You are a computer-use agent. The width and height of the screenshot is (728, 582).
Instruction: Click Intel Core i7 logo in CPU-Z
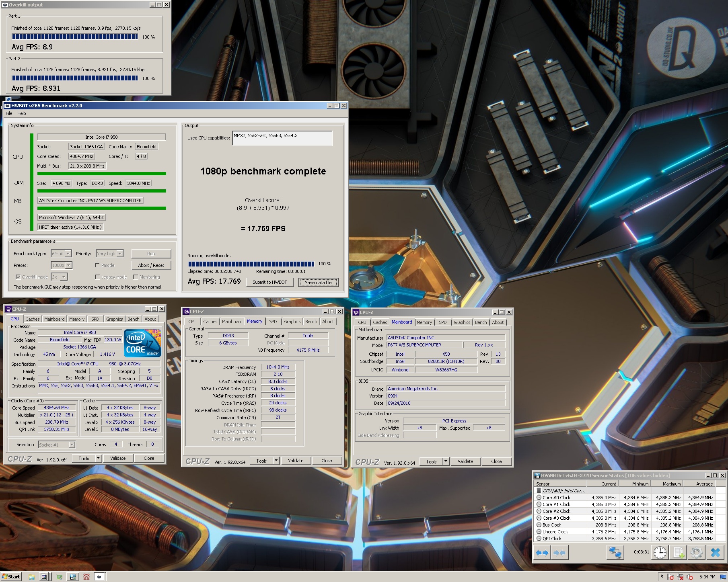click(142, 343)
